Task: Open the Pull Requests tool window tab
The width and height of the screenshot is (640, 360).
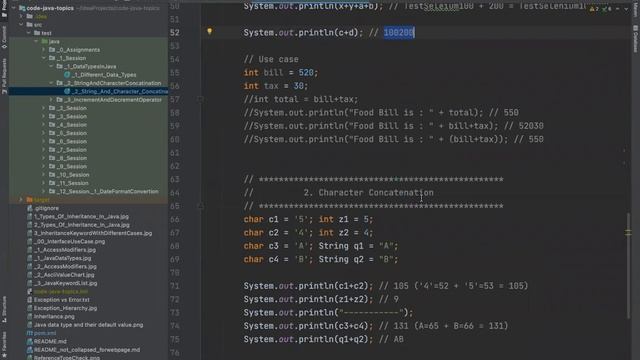Action: [4, 76]
